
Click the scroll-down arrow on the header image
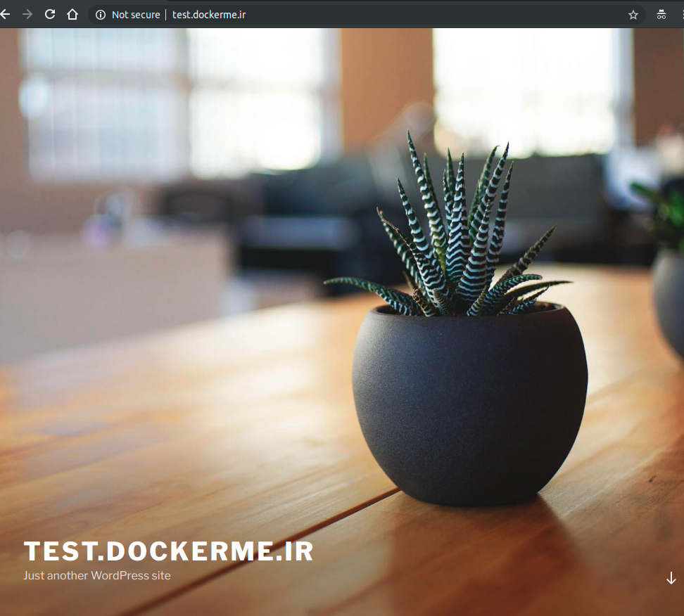[671, 578]
